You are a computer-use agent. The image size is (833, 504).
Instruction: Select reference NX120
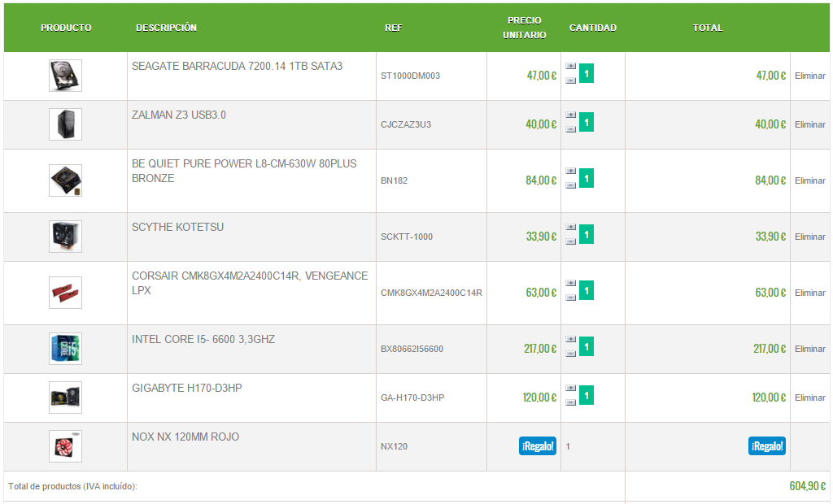pos(395,446)
